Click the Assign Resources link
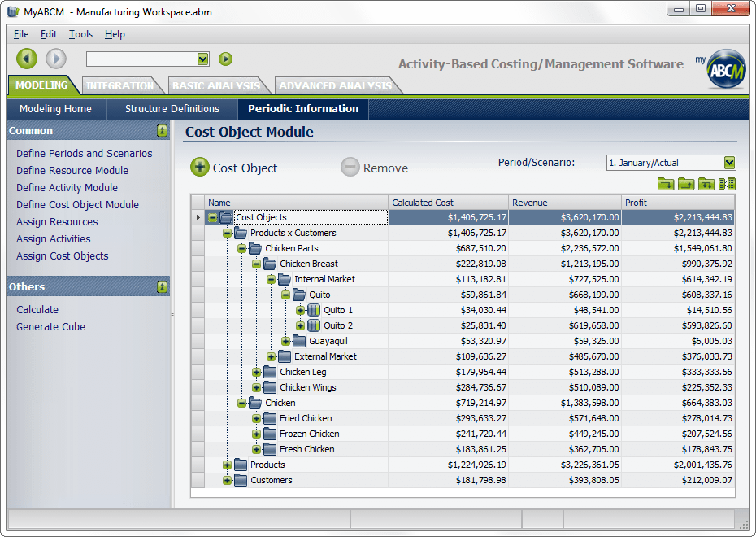The height and width of the screenshot is (537, 756). (x=57, y=222)
